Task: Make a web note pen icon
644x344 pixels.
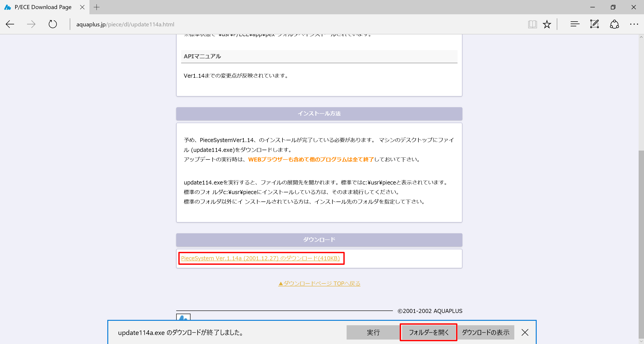Action: click(594, 24)
